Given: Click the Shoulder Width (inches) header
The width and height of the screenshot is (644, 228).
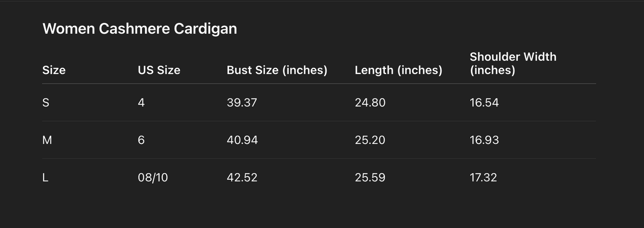Looking at the screenshot, I should pos(513,64).
